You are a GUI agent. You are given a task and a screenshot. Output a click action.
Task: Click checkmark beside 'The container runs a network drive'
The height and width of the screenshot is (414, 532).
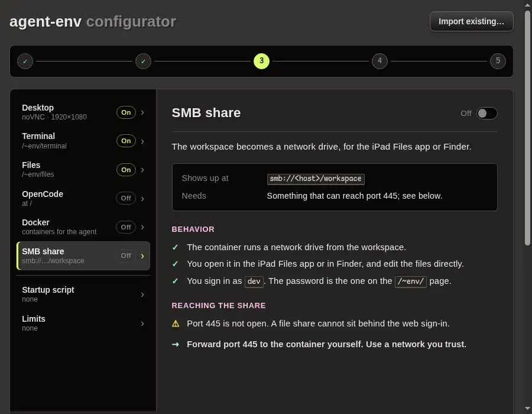[175, 247]
